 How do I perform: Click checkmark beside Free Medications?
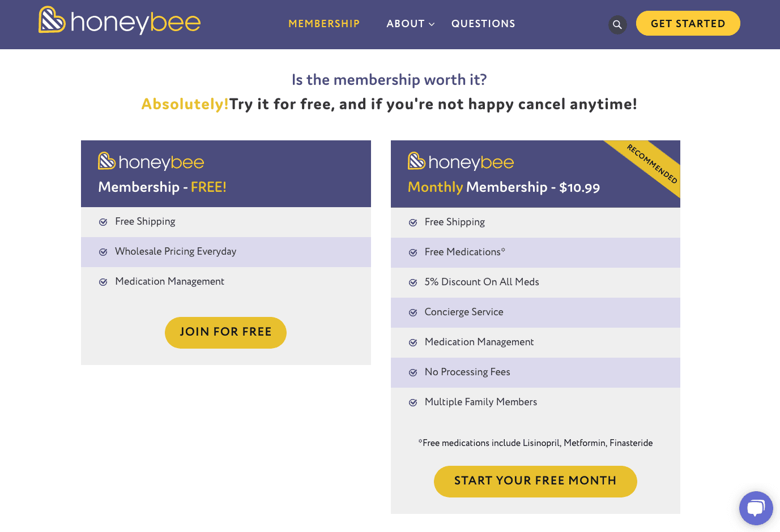pos(413,252)
